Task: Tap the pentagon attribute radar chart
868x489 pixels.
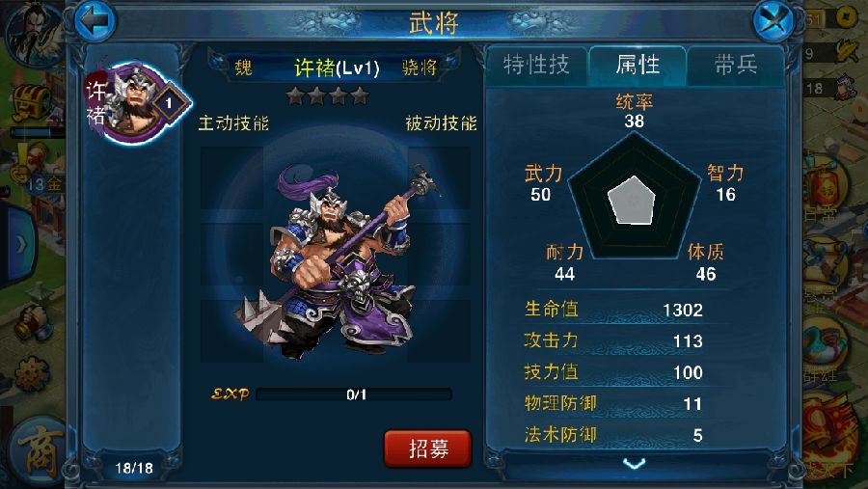Action: tap(634, 197)
